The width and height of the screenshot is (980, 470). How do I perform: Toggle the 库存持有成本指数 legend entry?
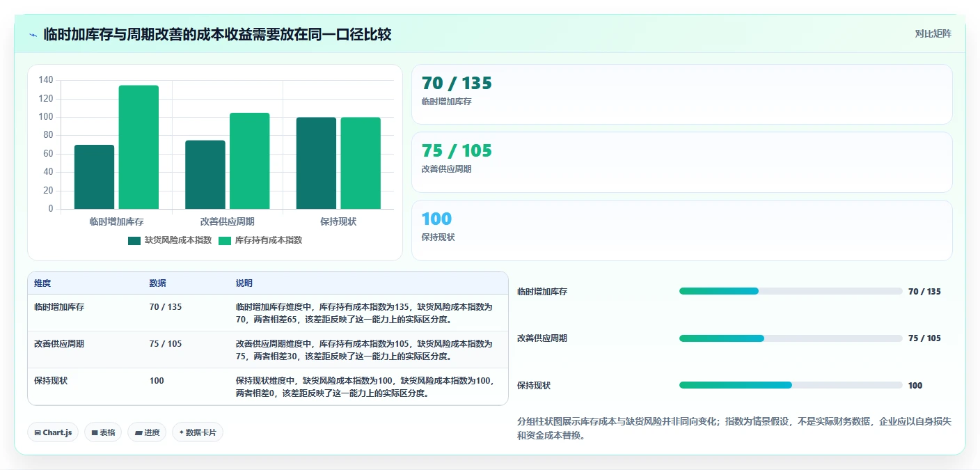click(x=260, y=240)
